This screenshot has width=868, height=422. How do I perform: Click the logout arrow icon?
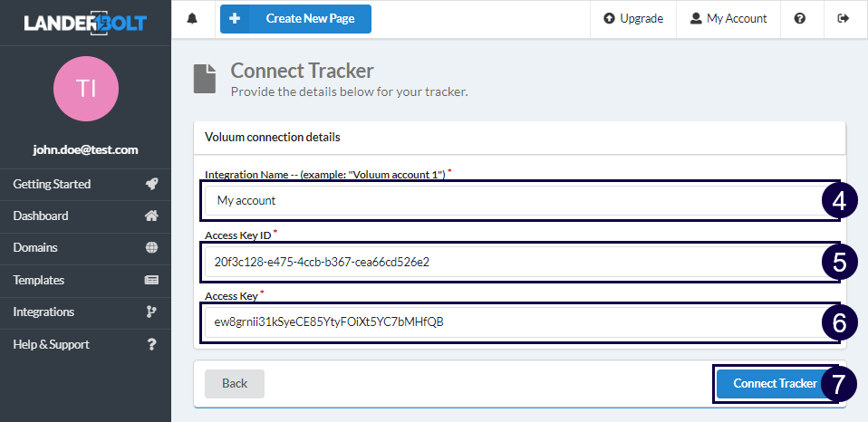click(844, 19)
